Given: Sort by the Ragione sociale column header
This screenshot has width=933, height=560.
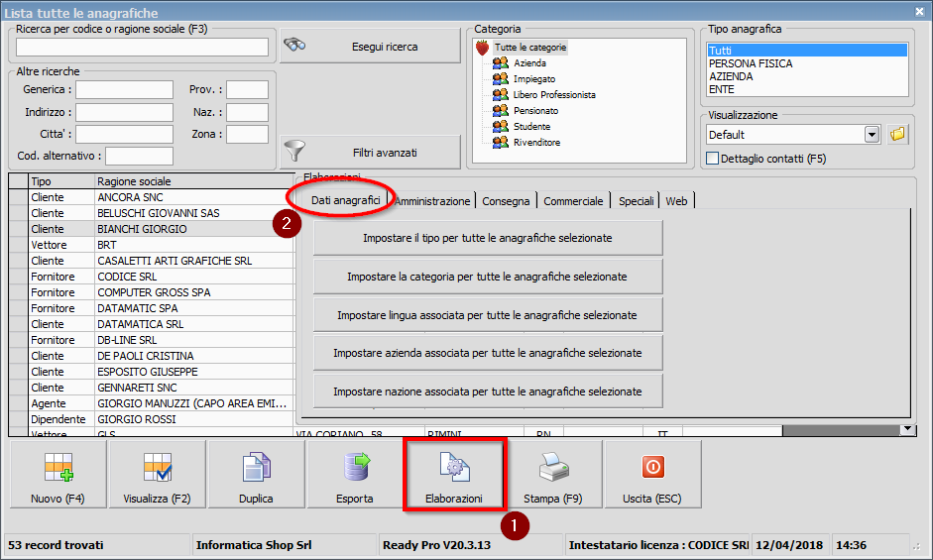Looking at the screenshot, I should [x=194, y=181].
